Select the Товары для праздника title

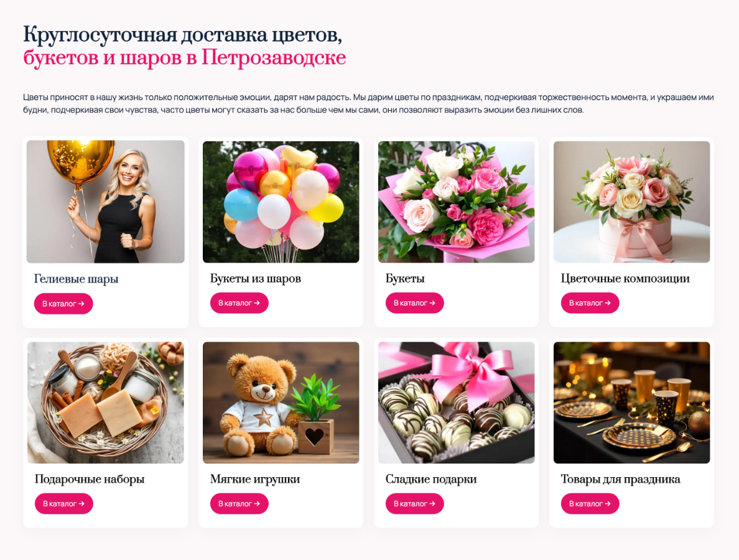pos(620,479)
